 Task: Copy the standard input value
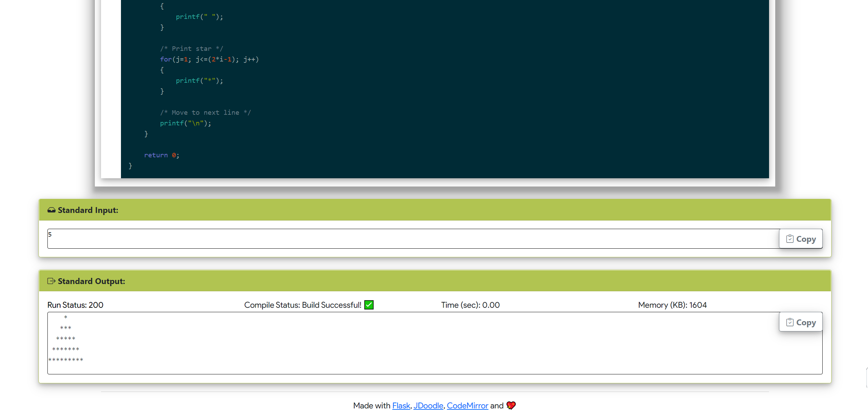click(x=800, y=239)
